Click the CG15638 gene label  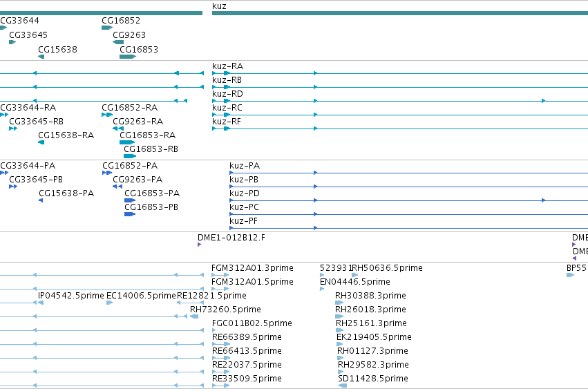pos(58,50)
